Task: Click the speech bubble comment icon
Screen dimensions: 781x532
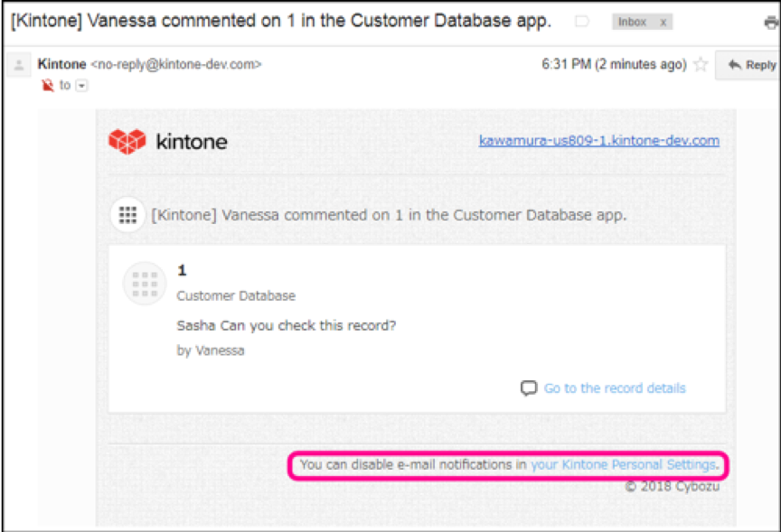Action: (529, 388)
